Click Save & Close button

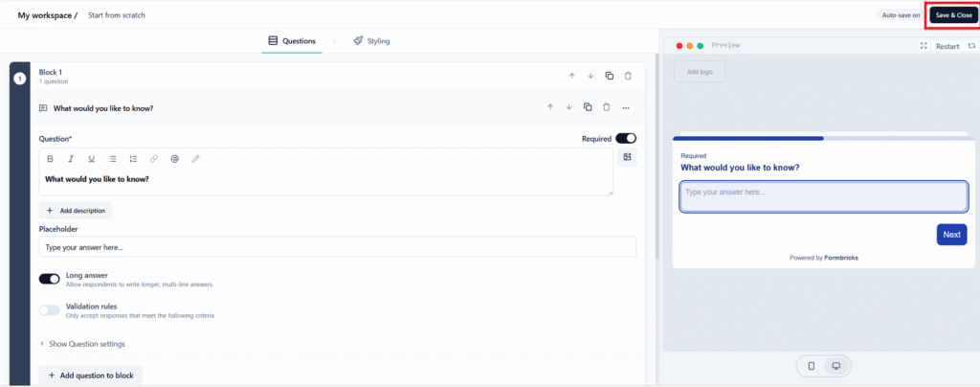pos(953,15)
